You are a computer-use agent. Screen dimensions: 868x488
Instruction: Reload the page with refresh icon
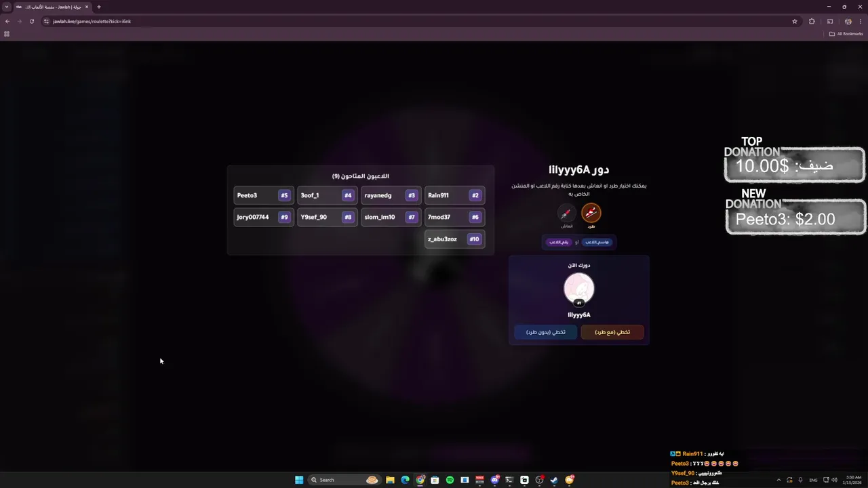tap(32, 21)
